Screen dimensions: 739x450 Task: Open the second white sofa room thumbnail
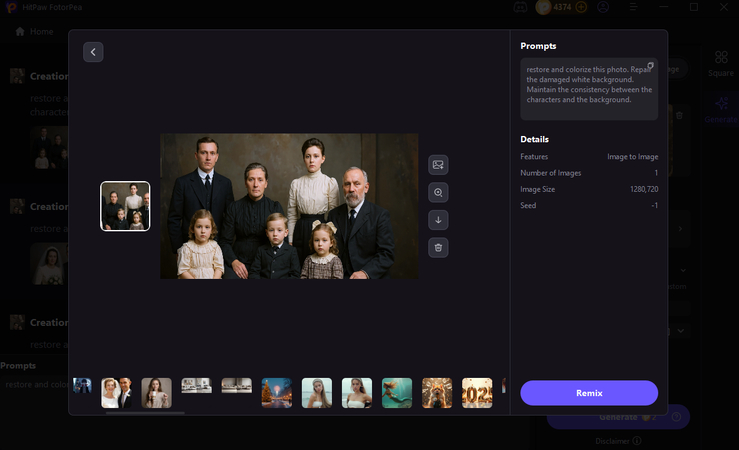(x=237, y=385)
